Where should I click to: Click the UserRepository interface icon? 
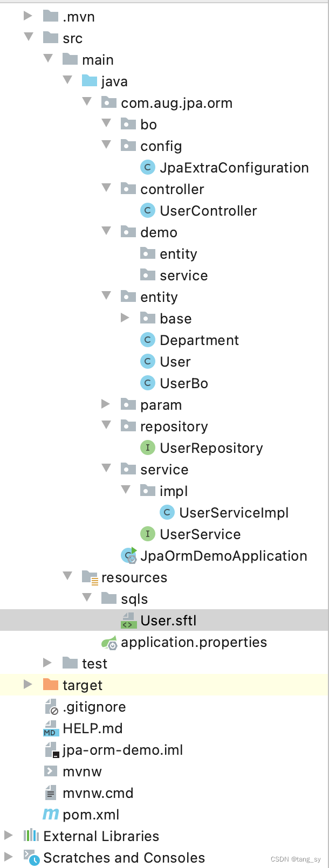pyautogui.click(x=147, y=447)
